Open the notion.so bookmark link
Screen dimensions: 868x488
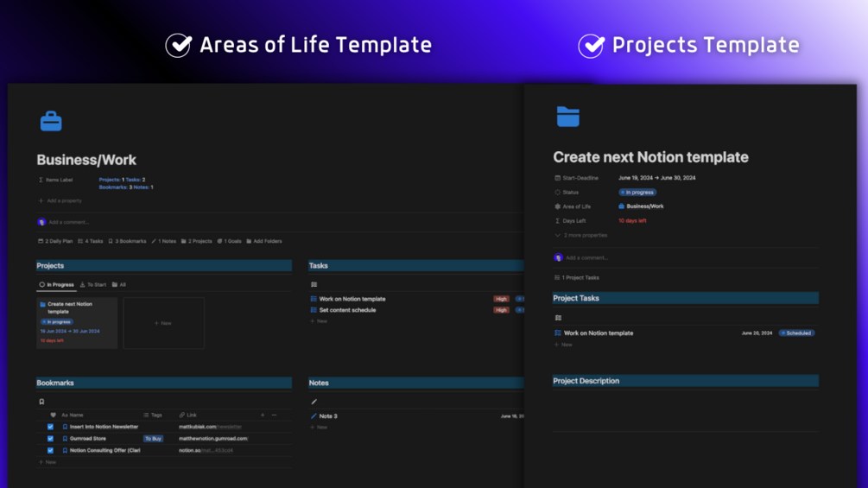pos(206,450)
